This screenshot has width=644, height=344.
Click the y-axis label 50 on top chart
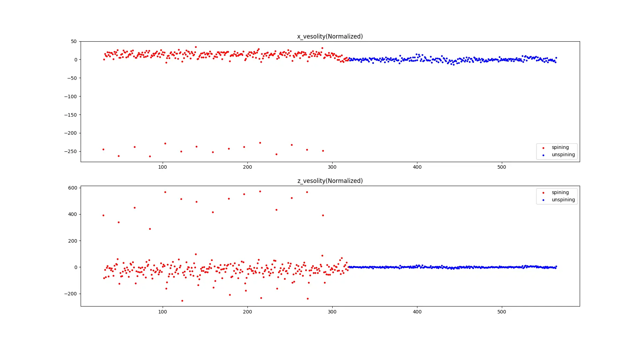(74, 41)
